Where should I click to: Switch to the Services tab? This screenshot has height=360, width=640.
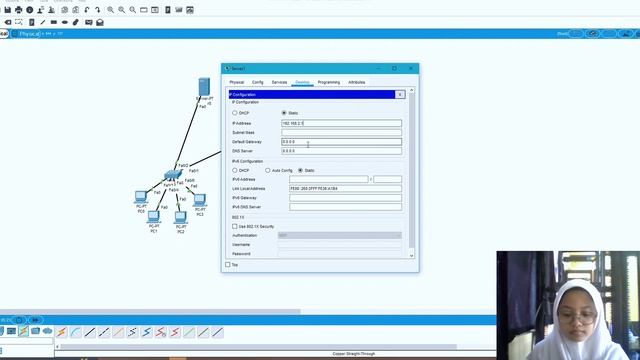tap(279, 82)
